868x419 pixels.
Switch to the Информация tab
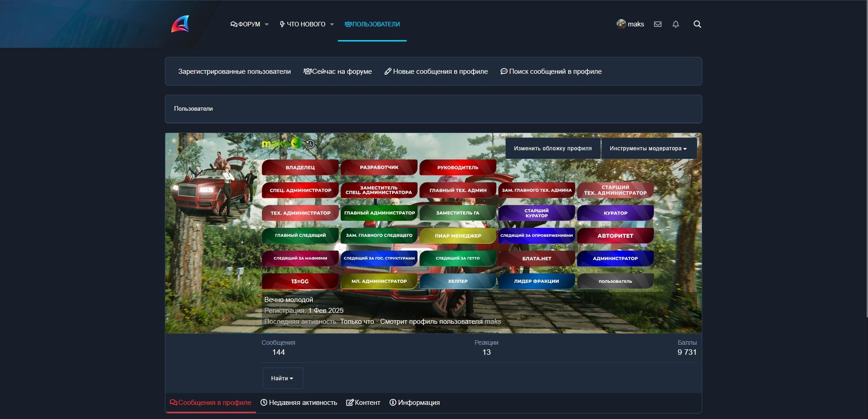click(x=414, y=403)
